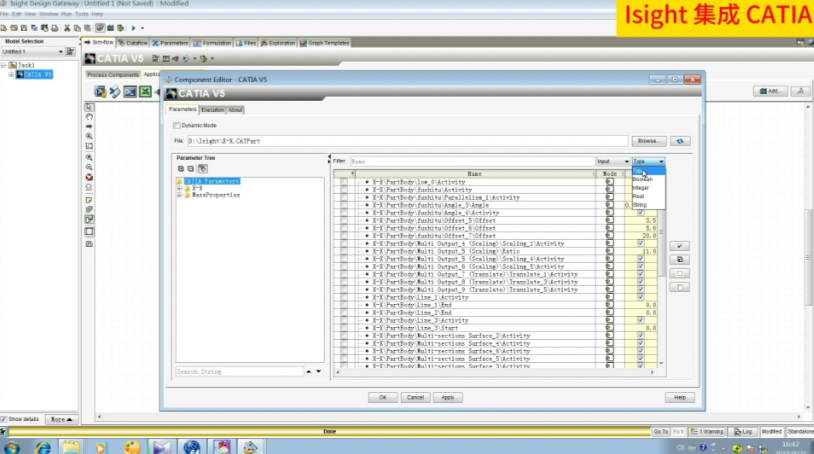Choose Boolean from the Type dropdown list
814x454 pixels.
tap(642, 180)
